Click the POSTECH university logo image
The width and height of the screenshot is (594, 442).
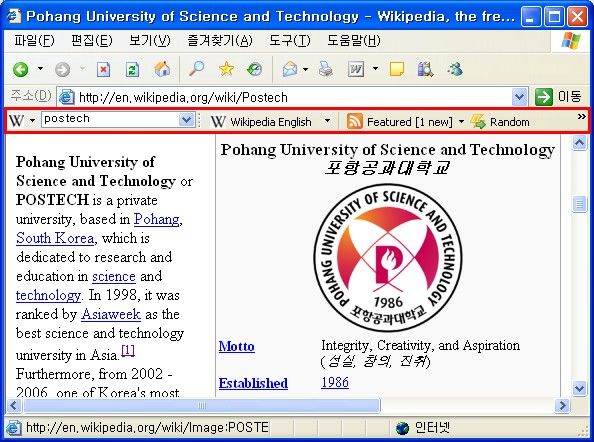click(x=388, y=258)
